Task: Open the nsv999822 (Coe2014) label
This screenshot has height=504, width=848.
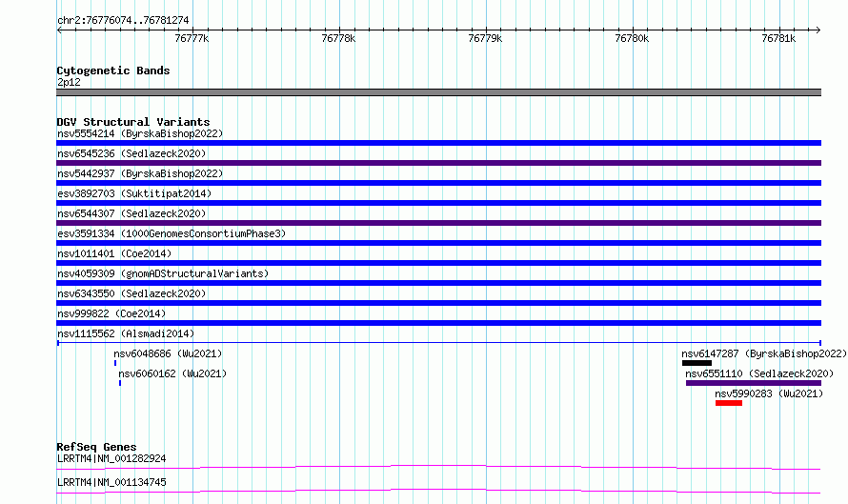Action: [x=111, y=313]
